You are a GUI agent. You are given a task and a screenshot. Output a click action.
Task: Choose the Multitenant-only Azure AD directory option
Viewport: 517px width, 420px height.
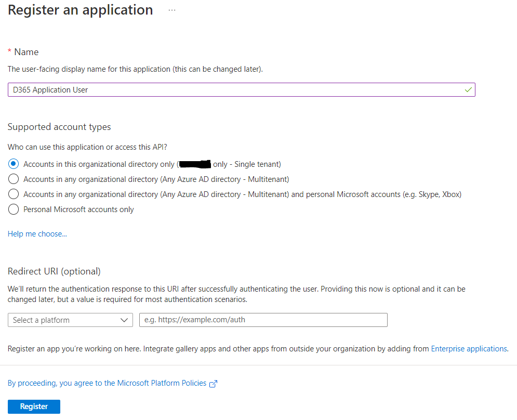pyautogui.click(x=14, y=179)
